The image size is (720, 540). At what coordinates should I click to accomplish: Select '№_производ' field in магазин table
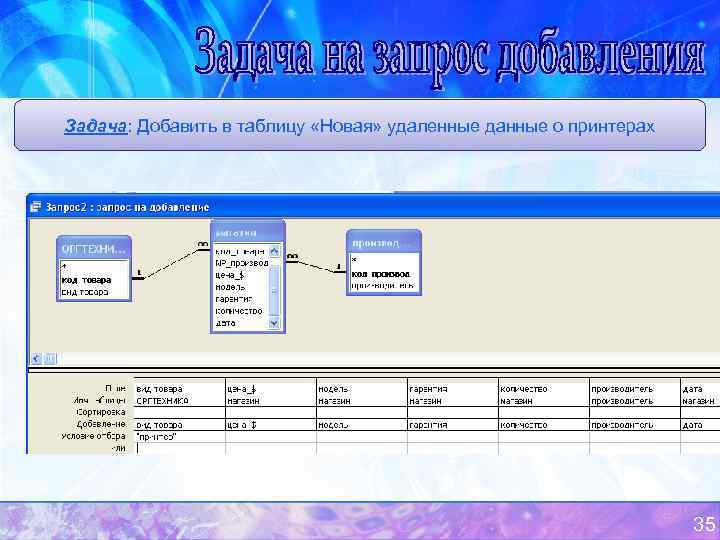click(x=242, y=263)
